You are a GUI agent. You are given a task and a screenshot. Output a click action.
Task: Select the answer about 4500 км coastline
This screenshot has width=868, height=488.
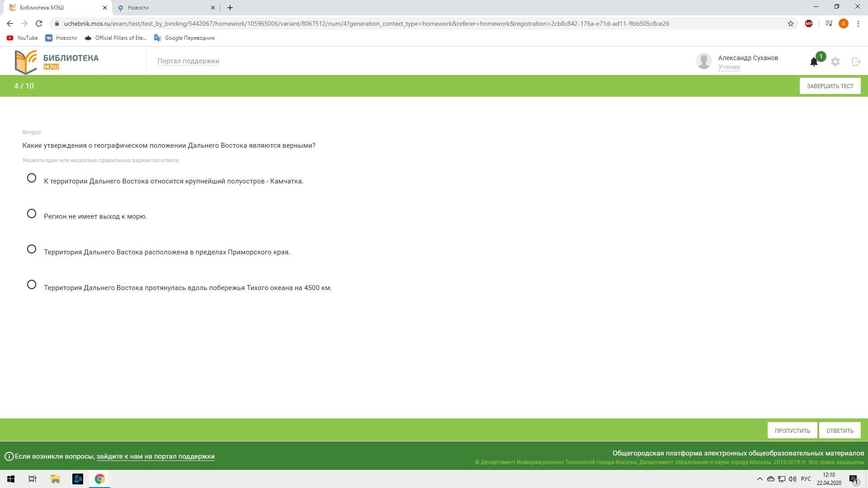point(32,285)
